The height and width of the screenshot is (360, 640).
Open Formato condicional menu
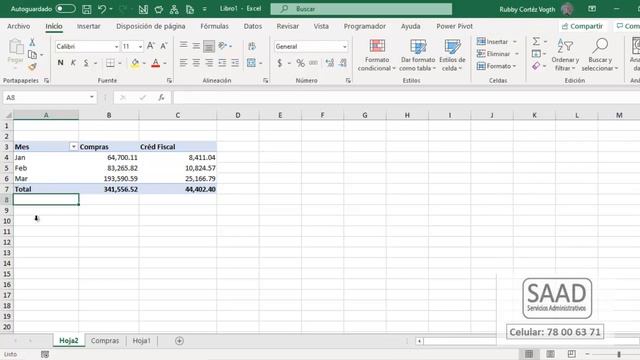coord(377,55)
